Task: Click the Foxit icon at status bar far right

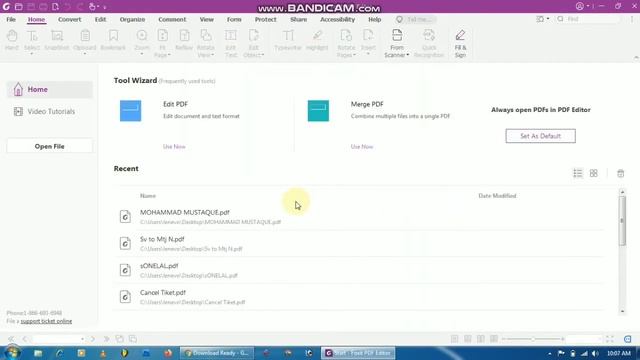Action: tap(628, 339)
